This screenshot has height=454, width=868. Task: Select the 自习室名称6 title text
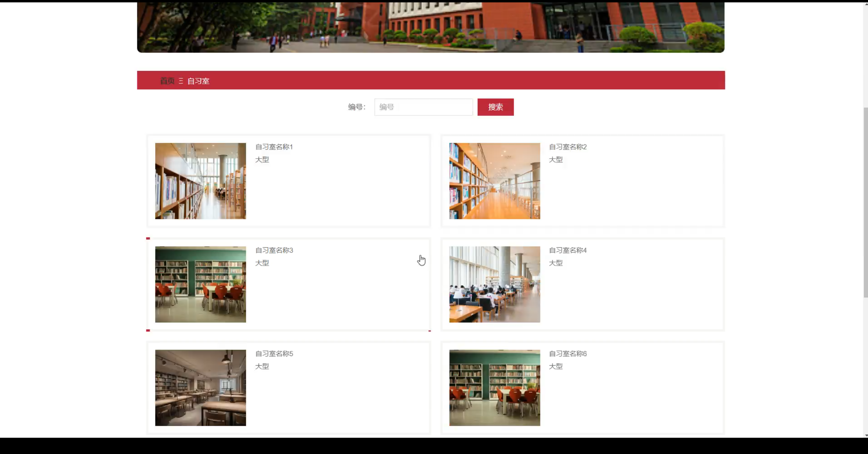coord(568,353)
